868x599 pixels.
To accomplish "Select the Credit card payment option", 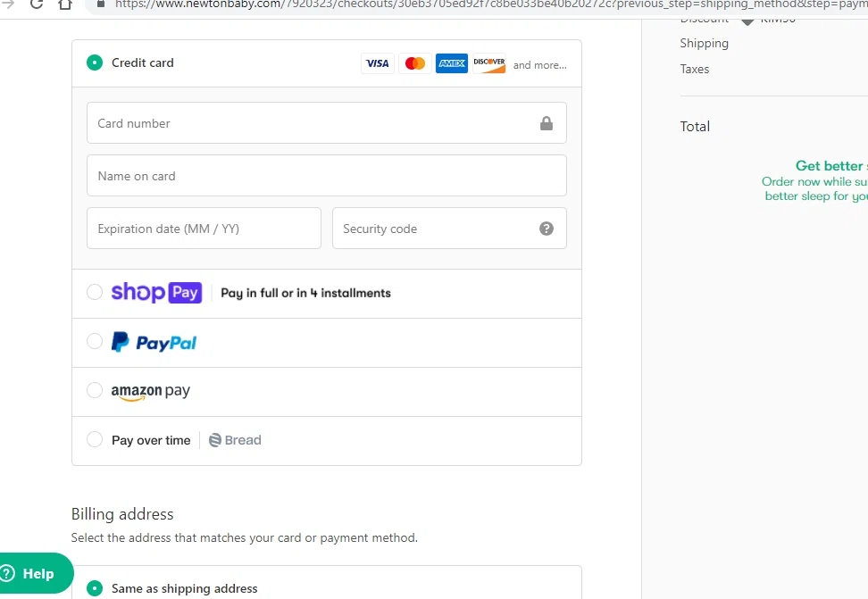I will (95, 62).
